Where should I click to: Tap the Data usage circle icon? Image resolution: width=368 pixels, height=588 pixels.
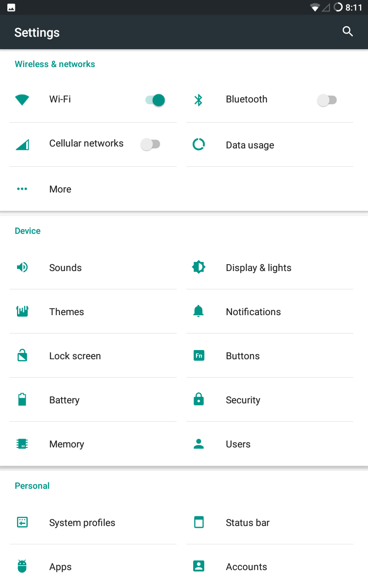tap(199, 145)
